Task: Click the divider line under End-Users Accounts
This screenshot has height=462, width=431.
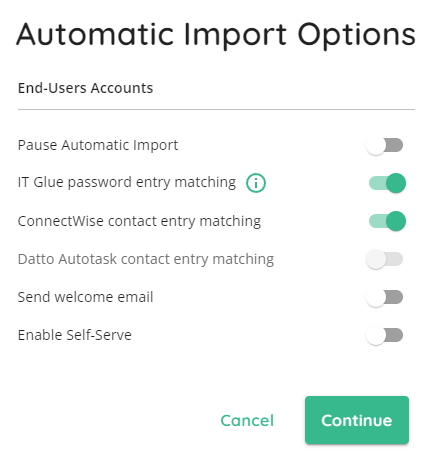Action: [x=216, y=109]
